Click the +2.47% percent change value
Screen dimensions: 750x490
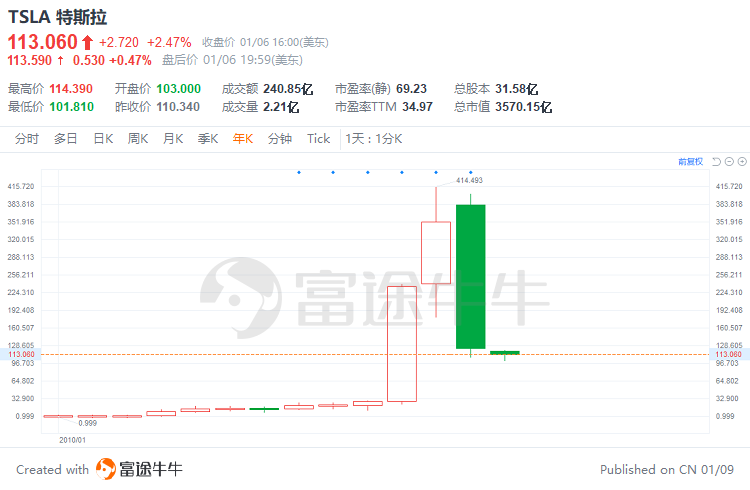click(169, 43)
